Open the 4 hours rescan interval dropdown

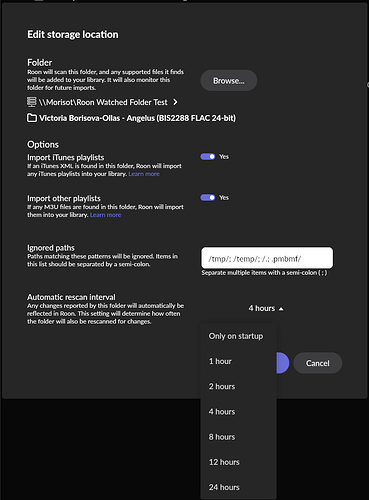coord(266,308)
